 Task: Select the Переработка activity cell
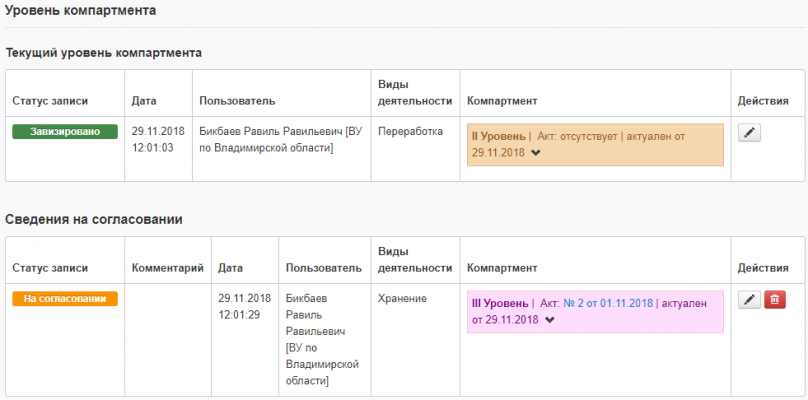(410, 131)
